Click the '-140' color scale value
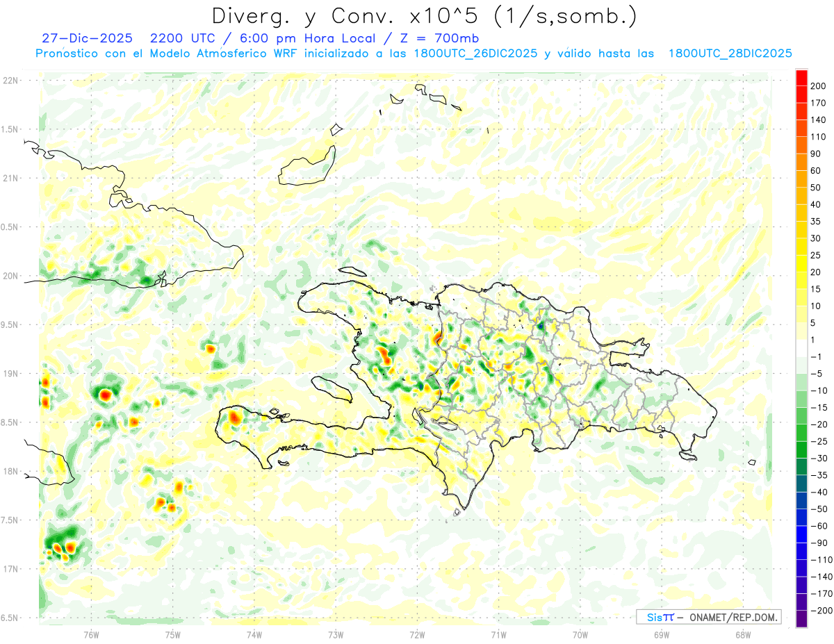 tap(821, 577)
